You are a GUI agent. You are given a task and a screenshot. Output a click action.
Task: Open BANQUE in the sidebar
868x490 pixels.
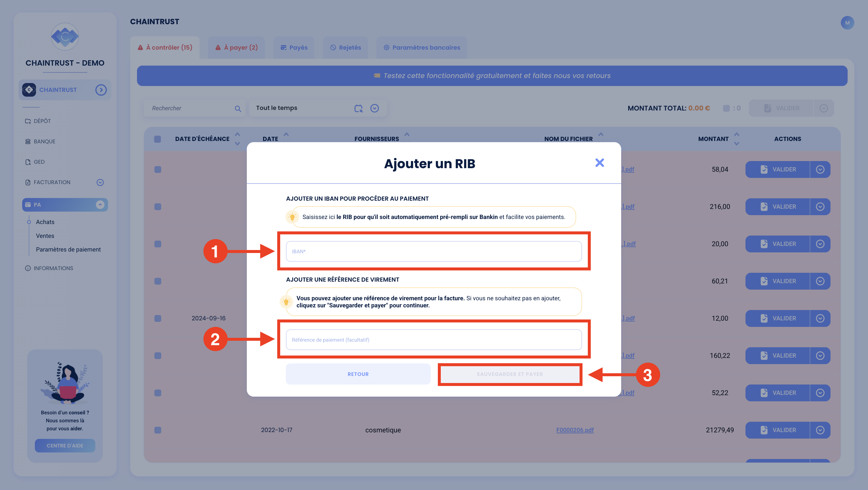click(x=44, y=141)
